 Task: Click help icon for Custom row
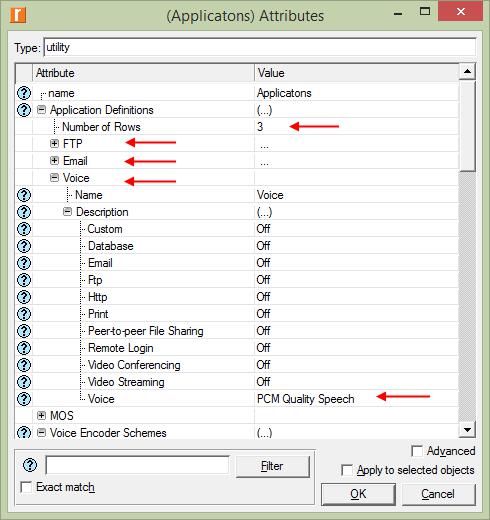point(24,229)
